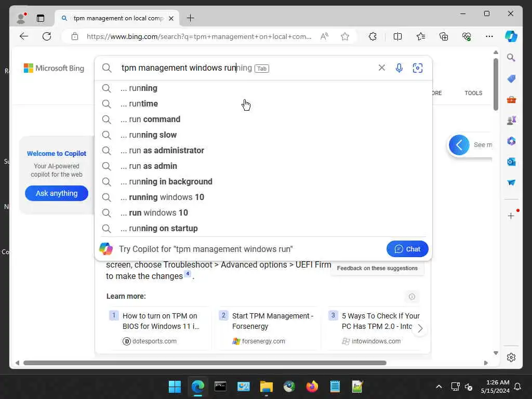The width and height of the screenshot is (532, 399).
Task: Open the Extensions puzzle icon
Action: coord(373,36)
